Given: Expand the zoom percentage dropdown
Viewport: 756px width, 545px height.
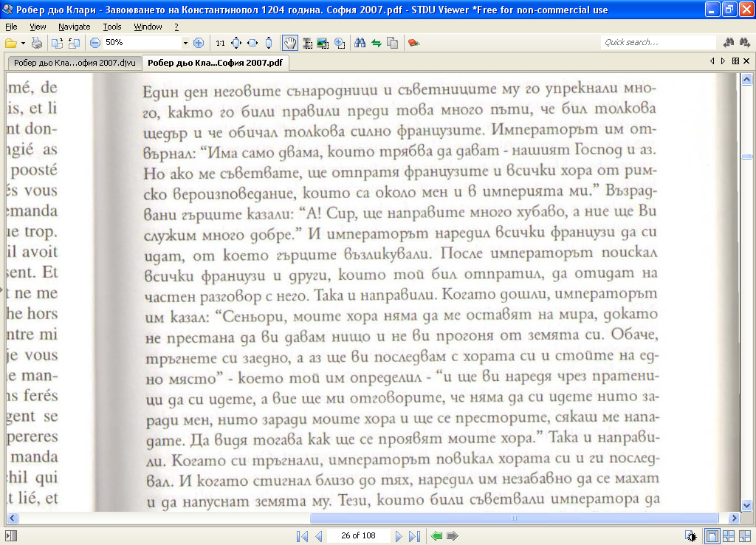Looking at the screenshot, I should click(185, 43).
